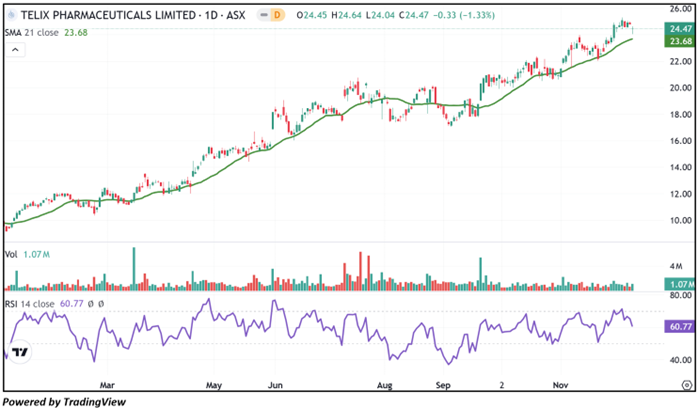Click the Aug label on time axis
Image resolution: width=698 pixels, height=408 pixels.
pos(385,385)
